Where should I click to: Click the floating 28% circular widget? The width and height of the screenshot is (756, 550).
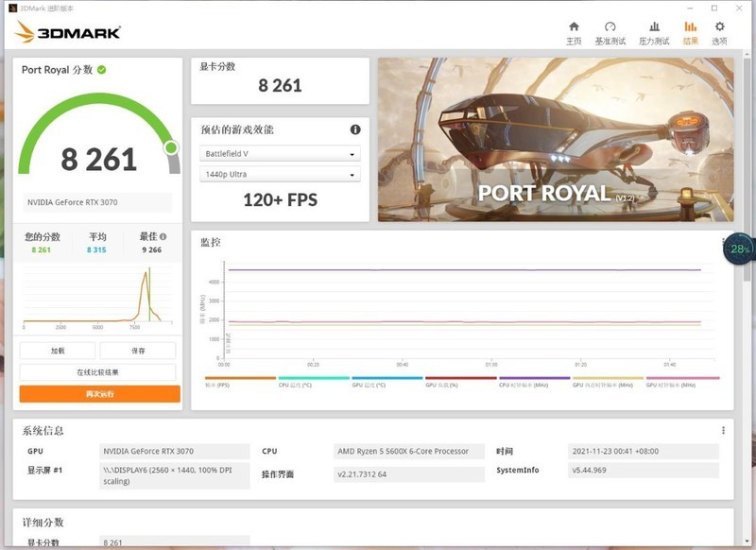[x=739, y=249]
